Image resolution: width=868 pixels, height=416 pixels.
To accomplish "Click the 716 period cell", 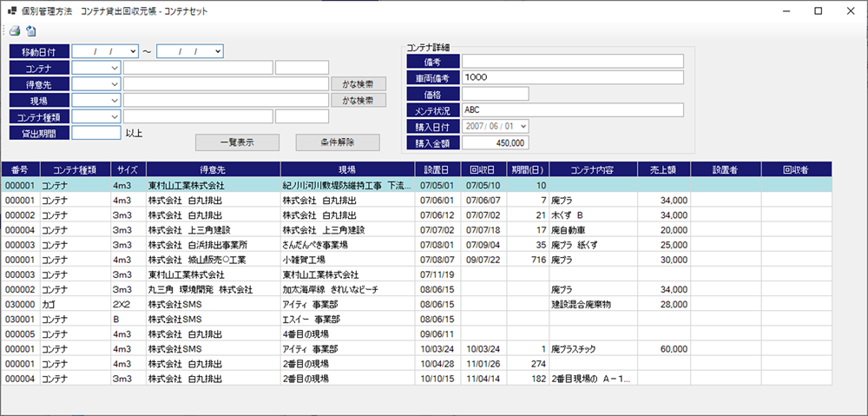I will click(528, 259).
